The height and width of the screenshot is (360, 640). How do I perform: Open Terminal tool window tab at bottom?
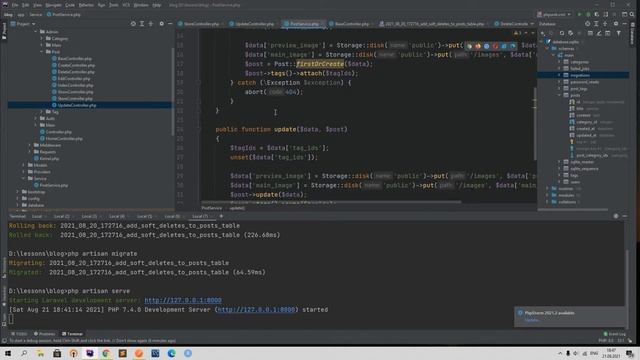(x=72, y=334)
